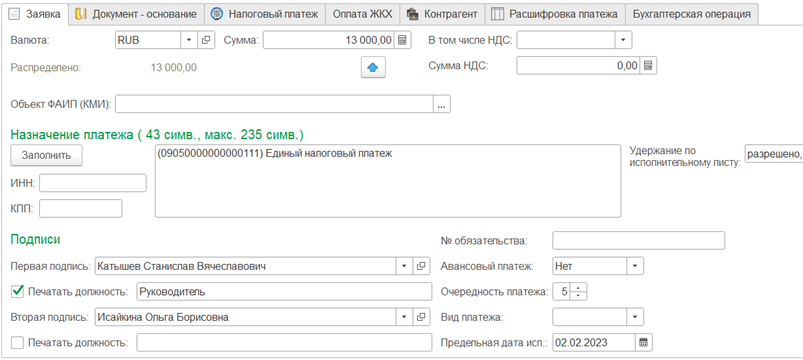
Task: Enable Печатать должность for second signature
Action: (17, 343)
